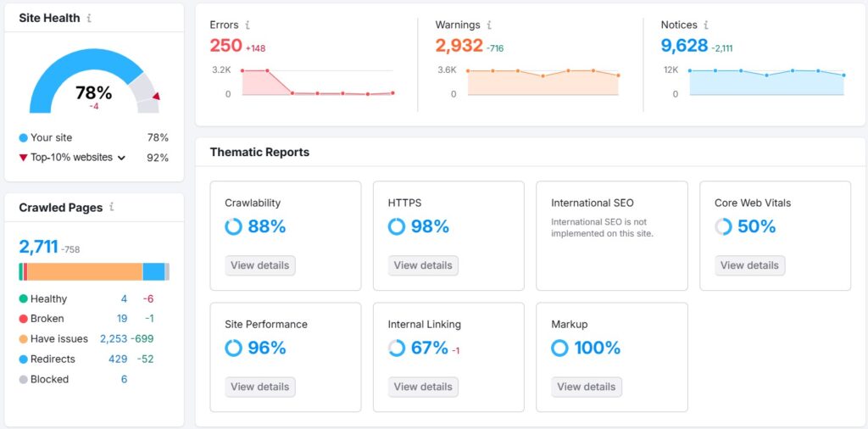Click the blue Redirects legend dot
The height and width of the screenshot is (429, 868).
(23, 359)
